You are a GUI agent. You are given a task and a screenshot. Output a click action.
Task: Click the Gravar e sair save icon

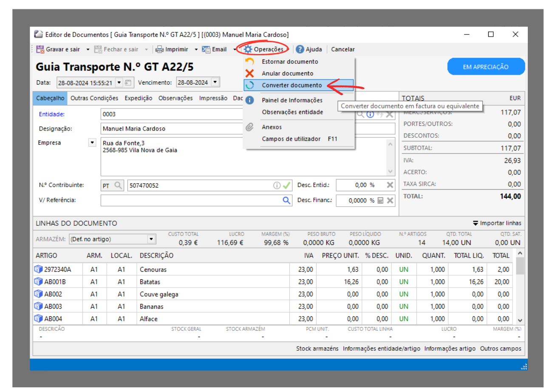click(40, 49)
